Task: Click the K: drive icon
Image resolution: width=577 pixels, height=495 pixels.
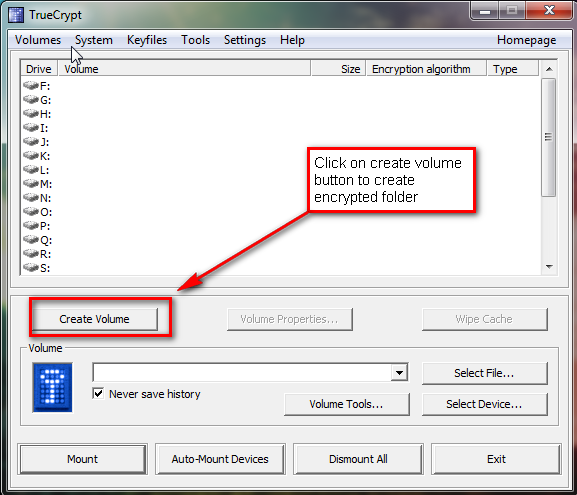Action: coord(31,156)
